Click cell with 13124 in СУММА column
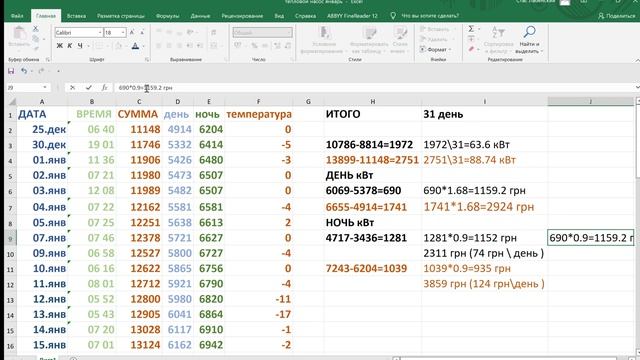The height and width of the screenshot is (360, 640). 139,345
